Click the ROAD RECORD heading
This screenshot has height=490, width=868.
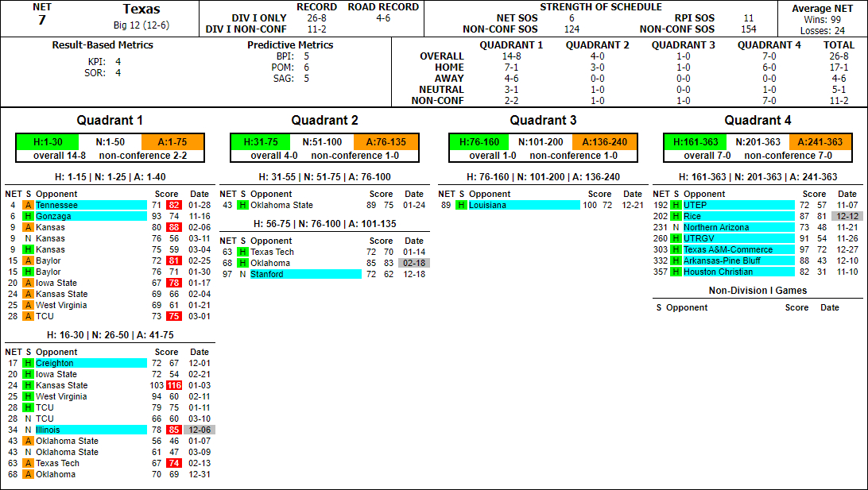(383, 7)
